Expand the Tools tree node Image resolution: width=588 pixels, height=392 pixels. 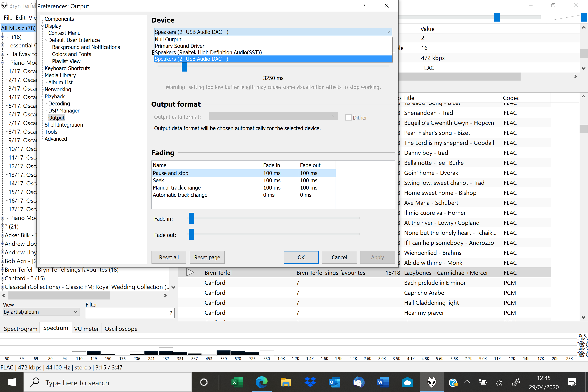tap(42, 132)
